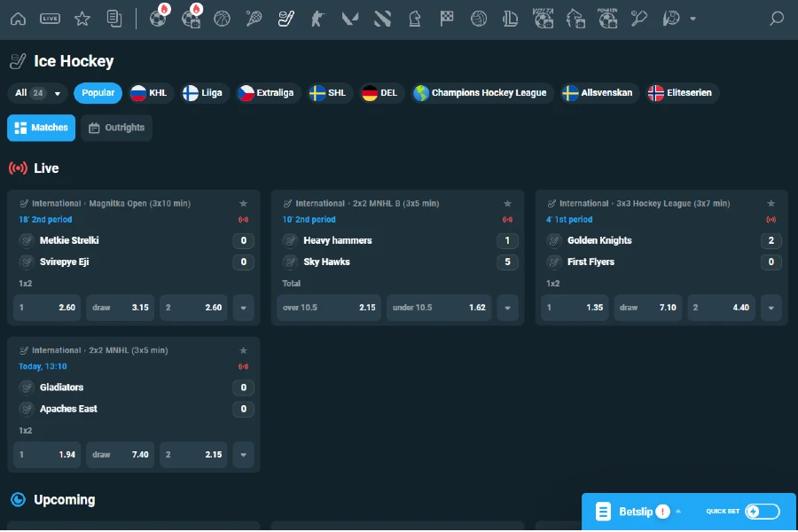
Task: Select the Basketball sport icon
Action: click(x=221, y=18)
